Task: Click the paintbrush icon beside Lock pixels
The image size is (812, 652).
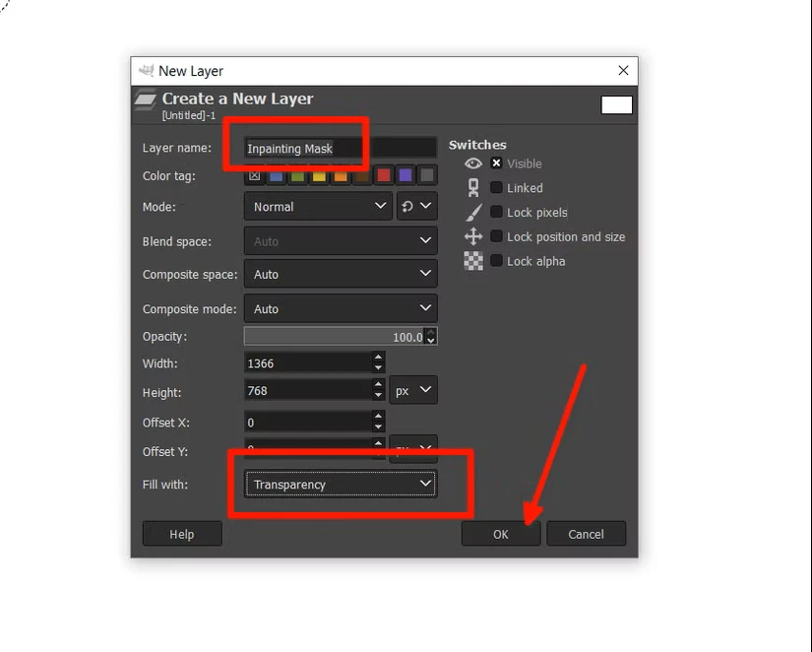Action: pos(473,212)
